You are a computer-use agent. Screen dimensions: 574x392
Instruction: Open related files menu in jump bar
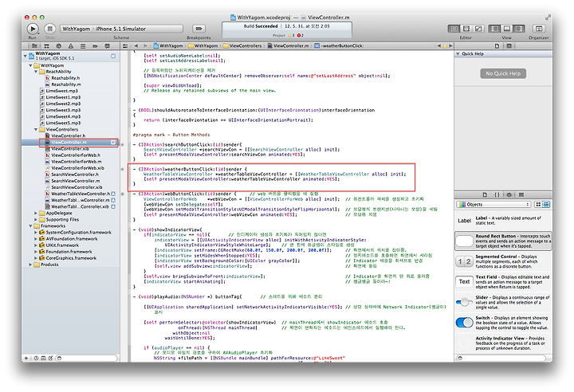click(x=125, y=46)
